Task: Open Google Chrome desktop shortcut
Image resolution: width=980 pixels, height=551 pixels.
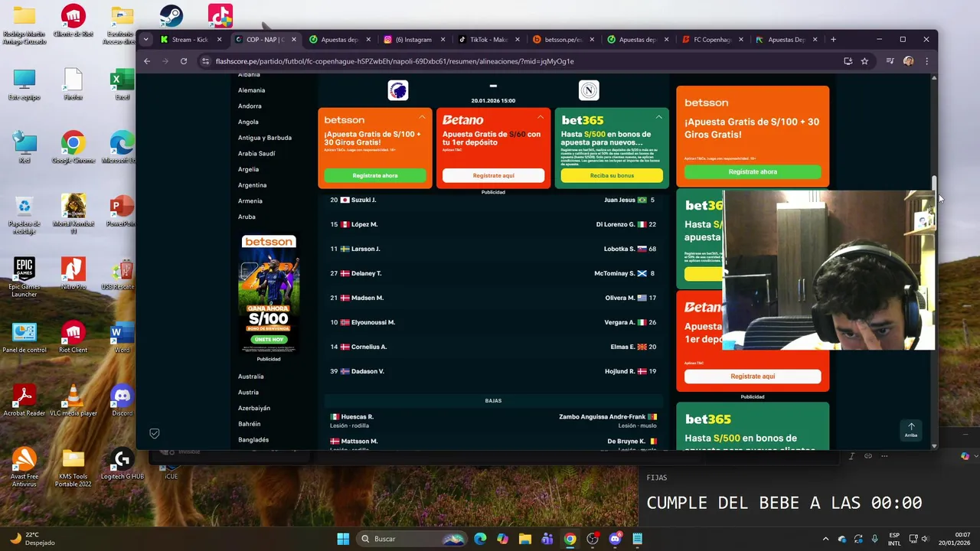Action: [73, 148]
